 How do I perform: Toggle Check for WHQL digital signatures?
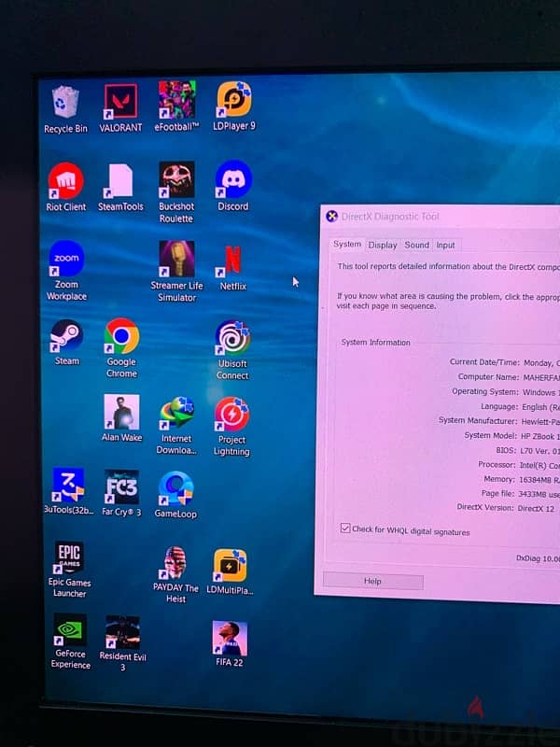[x=345, y=529]
